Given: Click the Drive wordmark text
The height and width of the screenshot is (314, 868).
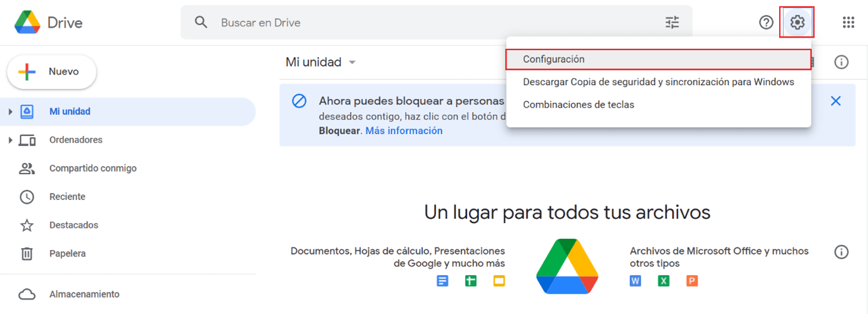Looking at the screenshot, I should point(65,23).
